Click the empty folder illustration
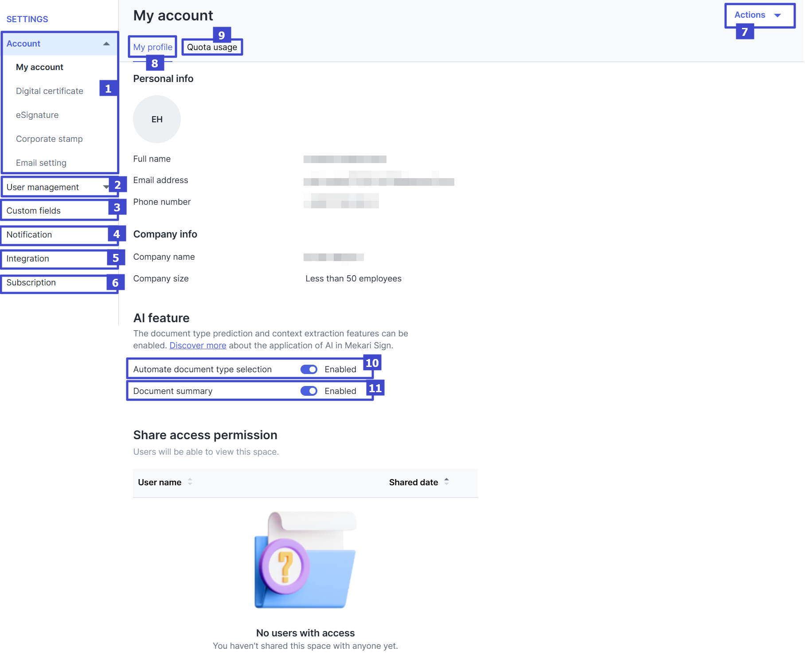Image resolution: width=812 pixels, height=659 pixels. [x=305, y=560]
